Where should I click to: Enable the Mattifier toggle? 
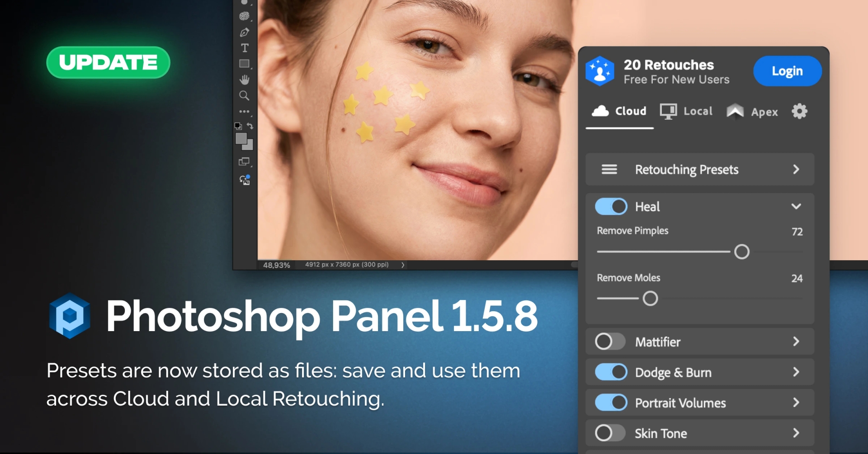coord(610,342)
